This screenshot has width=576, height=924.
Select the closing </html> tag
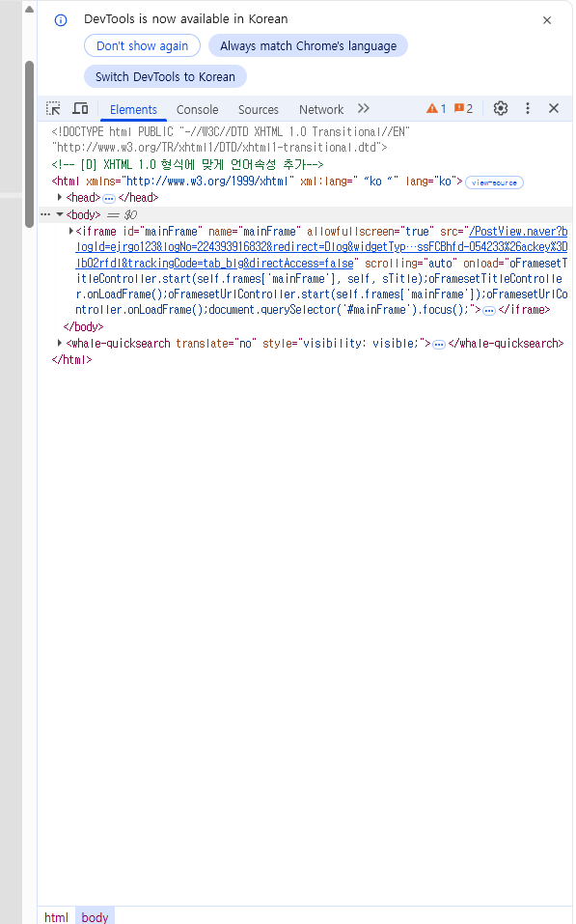coord(71,359)
